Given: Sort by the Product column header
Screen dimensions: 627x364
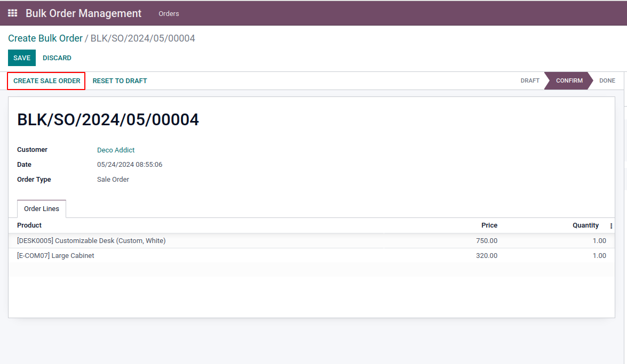Looking at the screenshot, I should [x=29, y=225].
